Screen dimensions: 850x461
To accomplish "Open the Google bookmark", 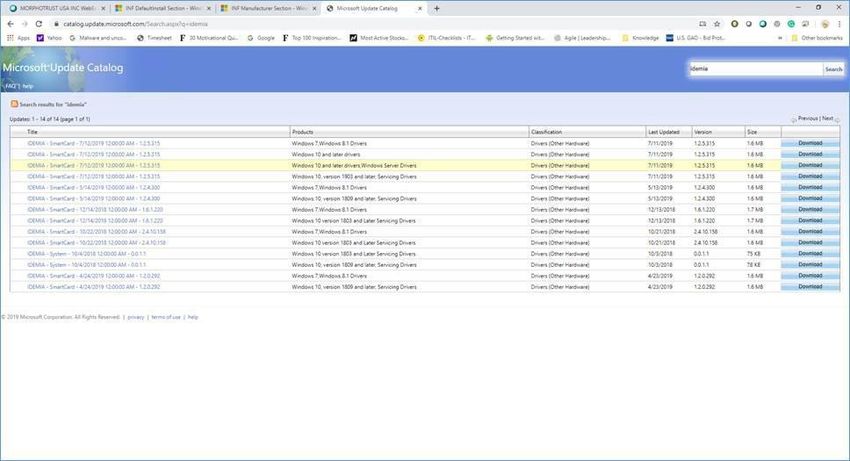I will pos(261,38).
